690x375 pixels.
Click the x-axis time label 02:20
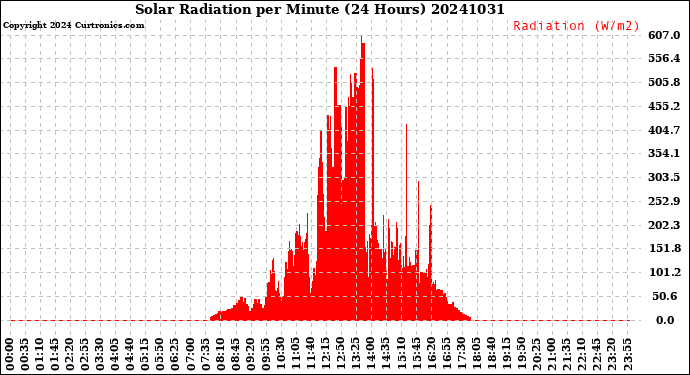pos(70,355)
